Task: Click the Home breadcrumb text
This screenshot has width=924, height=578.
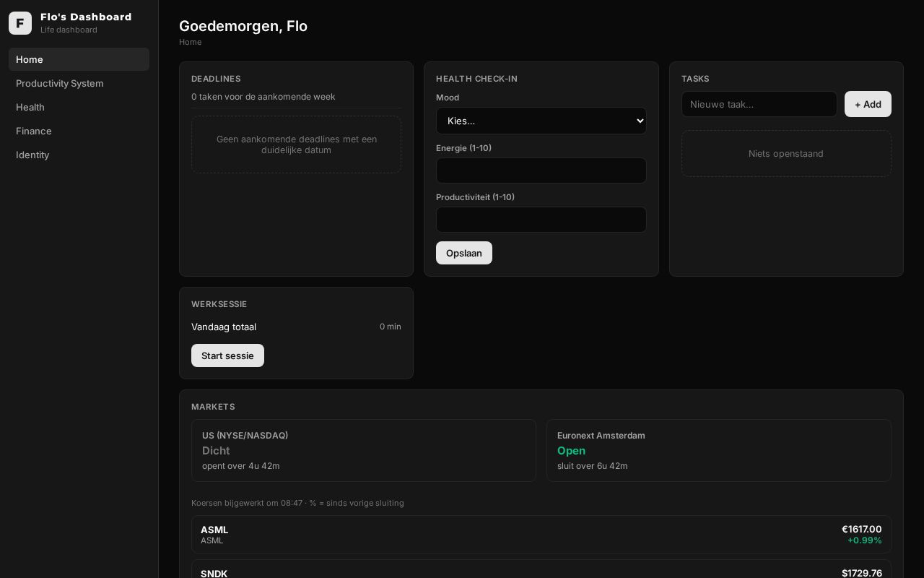Action: (x=191, y=42)
